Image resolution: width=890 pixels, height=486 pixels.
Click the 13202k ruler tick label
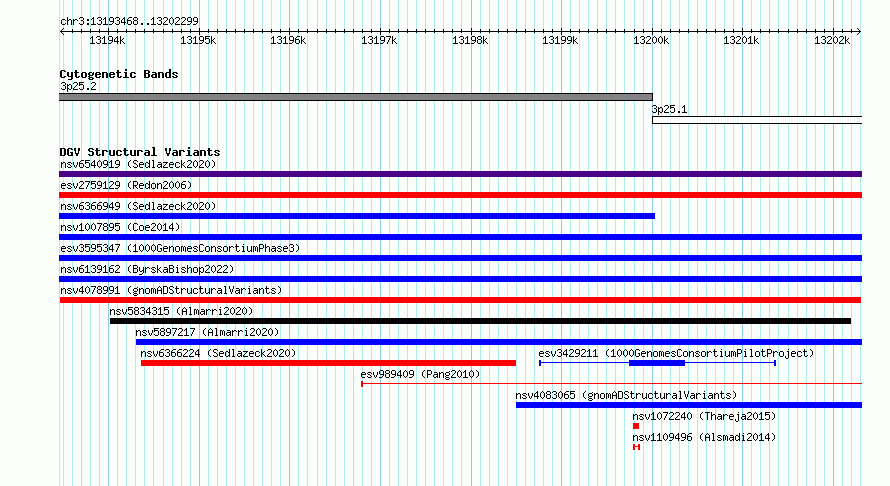coord(832,40)
